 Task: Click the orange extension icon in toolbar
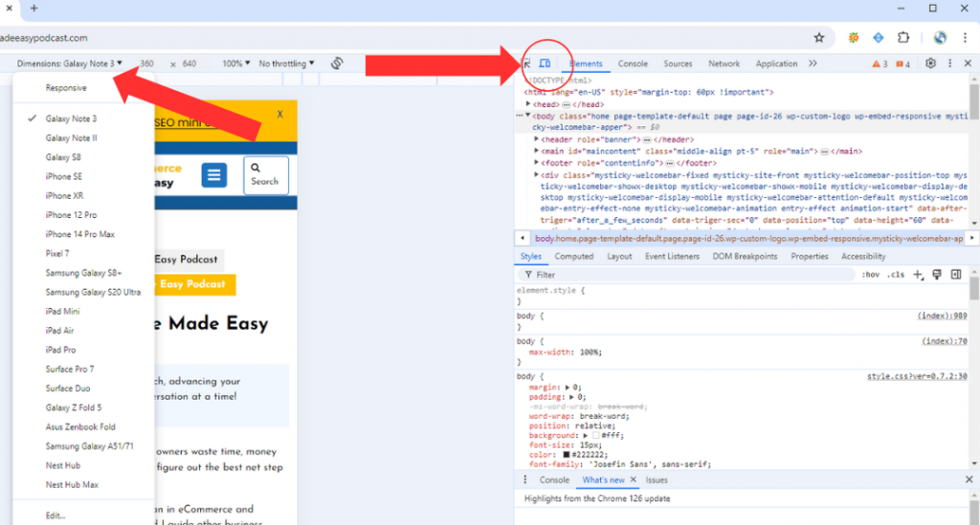point(853,37)
